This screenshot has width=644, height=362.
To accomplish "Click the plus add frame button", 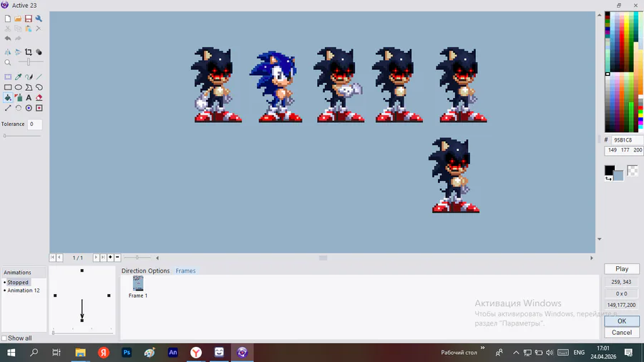I will [110, 258].
